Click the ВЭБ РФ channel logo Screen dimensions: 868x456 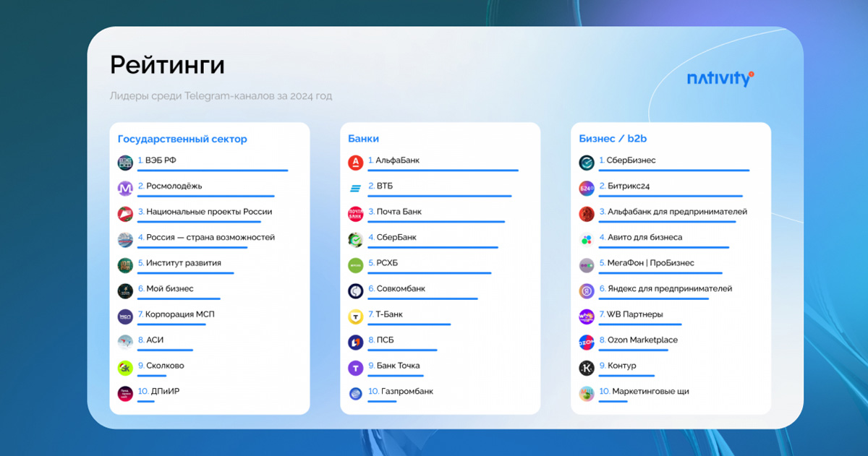[x=125, y=163]
